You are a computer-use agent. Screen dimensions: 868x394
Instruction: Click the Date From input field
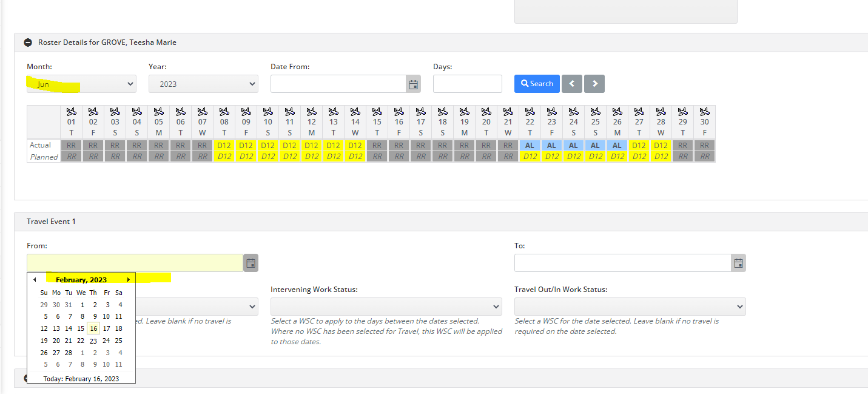[x=338, y=84]
